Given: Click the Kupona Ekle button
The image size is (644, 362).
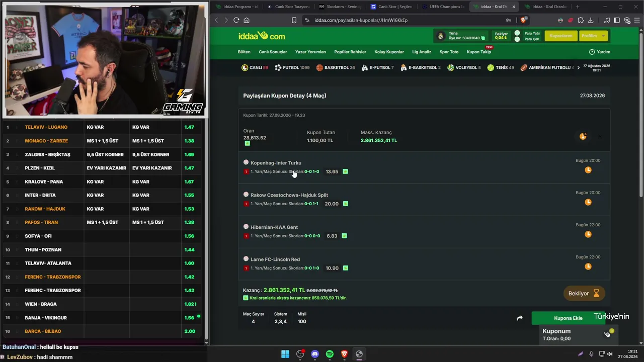Looking at the screenshot, I should pyautogui.click(x=568, y=318).
